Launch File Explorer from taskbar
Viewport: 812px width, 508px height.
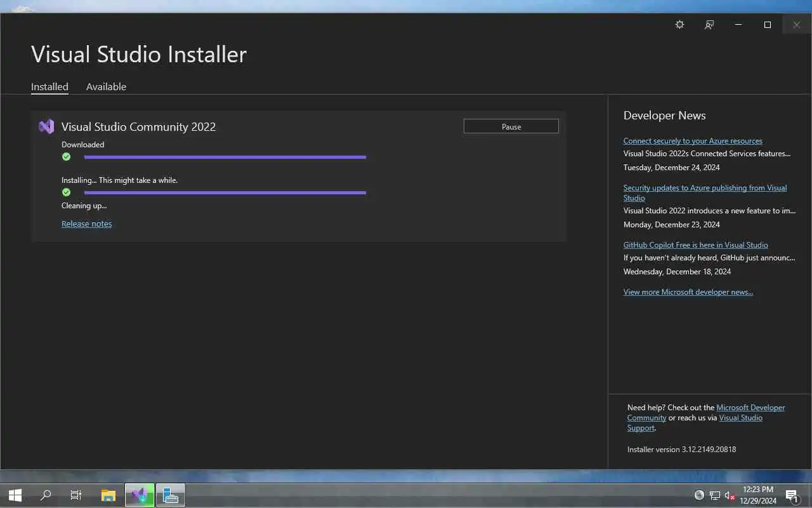tap(108, 495)
